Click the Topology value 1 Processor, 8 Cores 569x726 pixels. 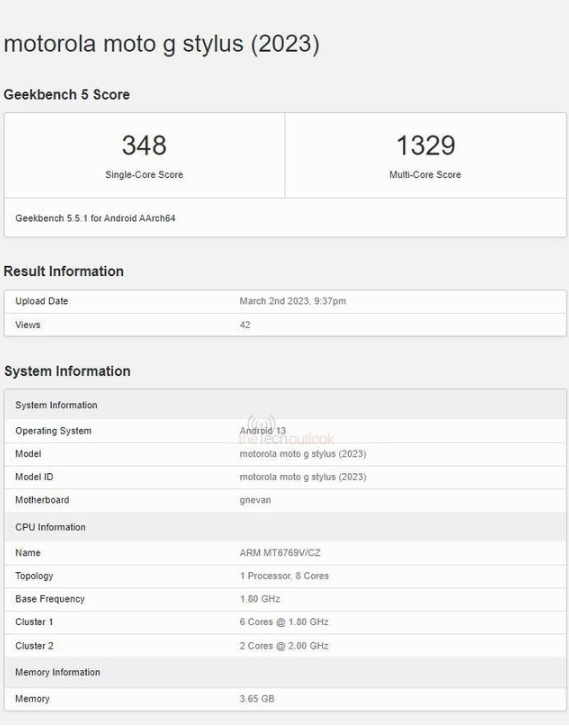click(284, 576)
